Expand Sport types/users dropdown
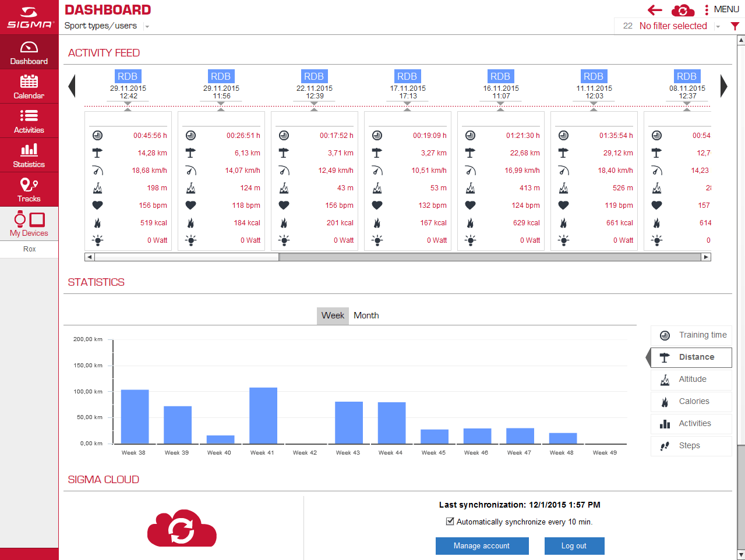 coord(147,26)
